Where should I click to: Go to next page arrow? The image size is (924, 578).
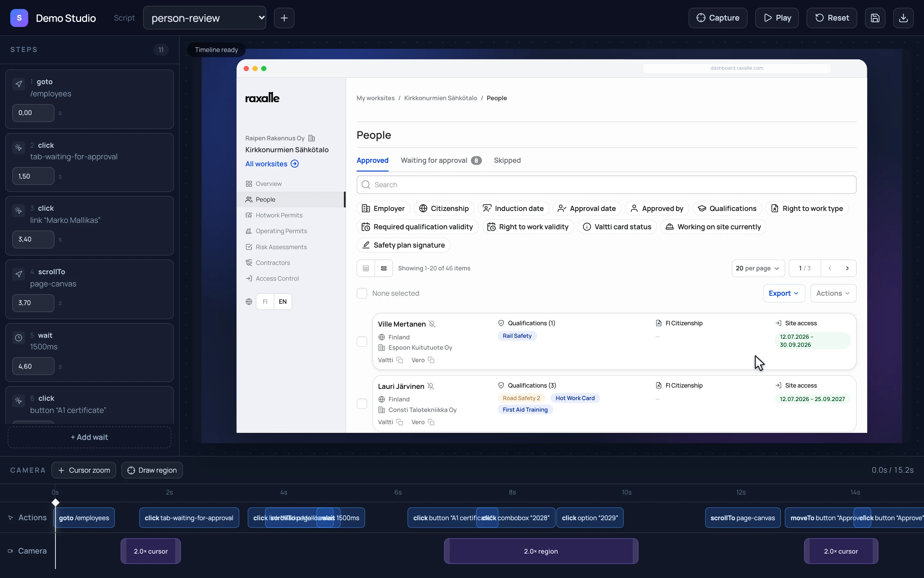847,268
